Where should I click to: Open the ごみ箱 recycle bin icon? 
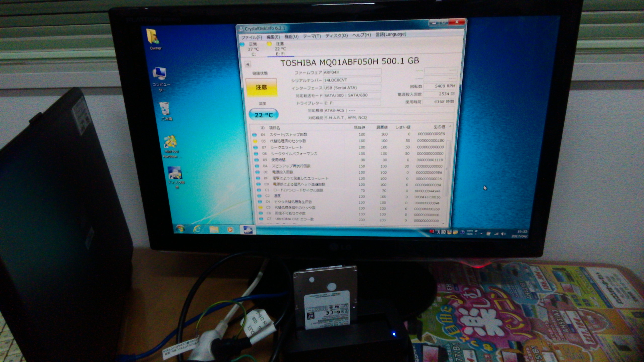pos(166,111)
